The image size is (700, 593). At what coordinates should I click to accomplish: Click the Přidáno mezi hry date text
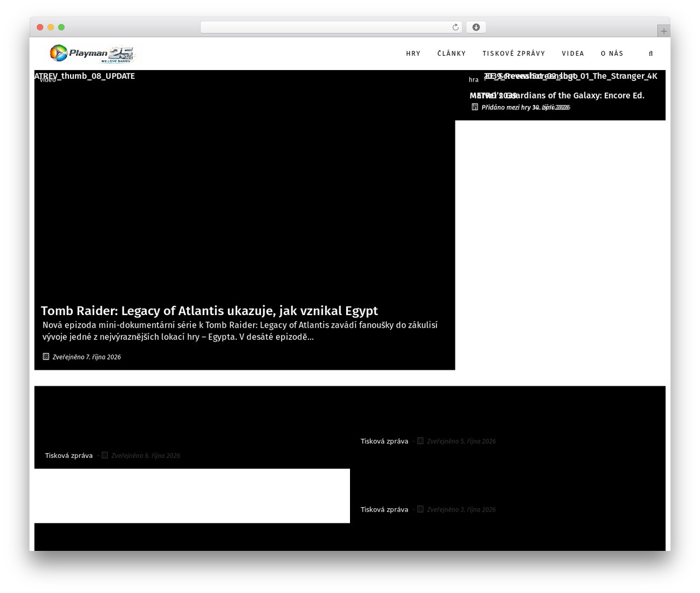(526, 107)
